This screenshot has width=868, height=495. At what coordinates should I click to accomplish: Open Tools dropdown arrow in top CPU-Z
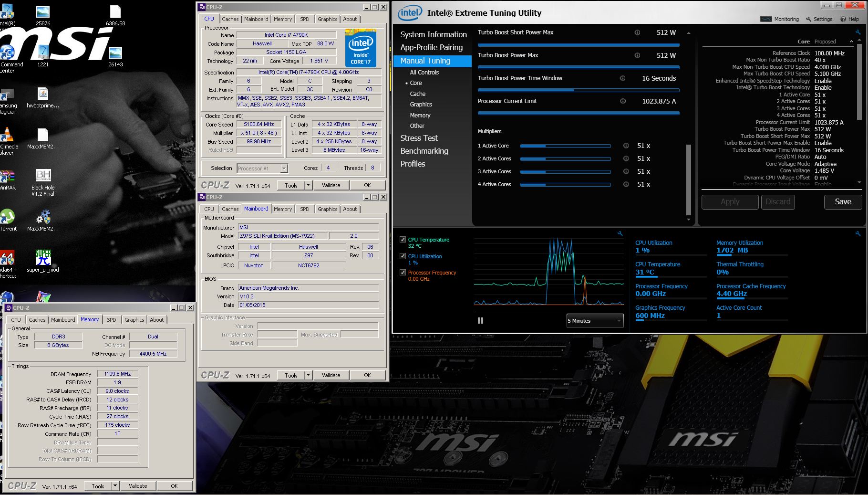pyautogui.click(x=309, y=185)
